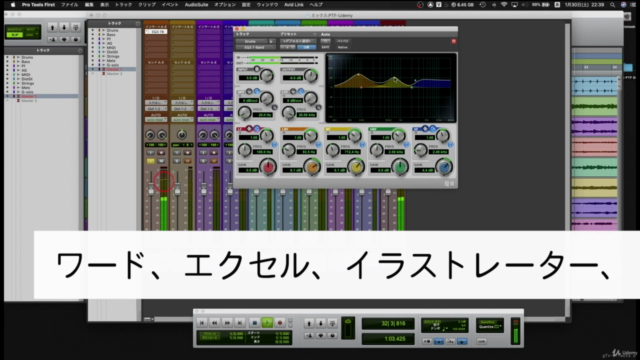The height and width of the screenshot is (360, 640).
Task: Click the upload arrow in the edit window toolbar
Action: coord(52,27)
